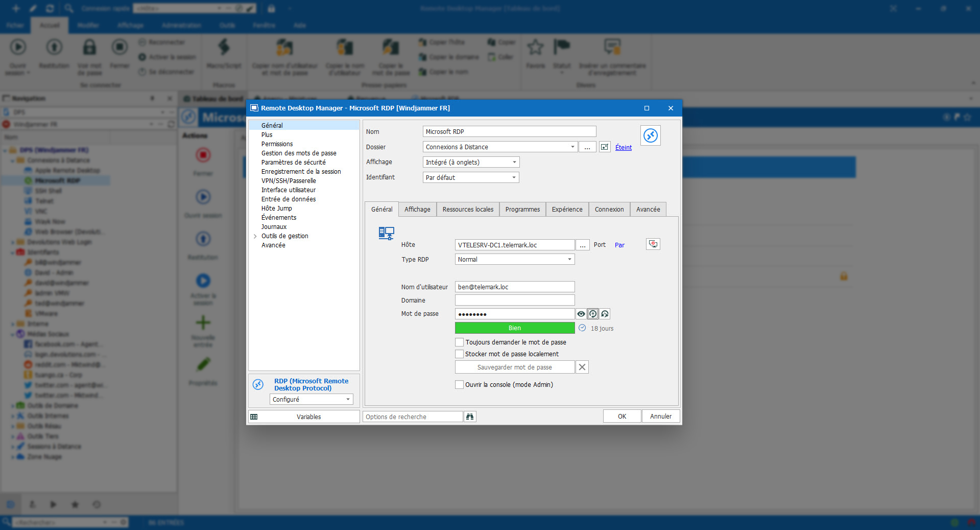The height and width of the screenshot is (530, 980).
Task: Open the Avancée tab
Action: tap(648, 210)
